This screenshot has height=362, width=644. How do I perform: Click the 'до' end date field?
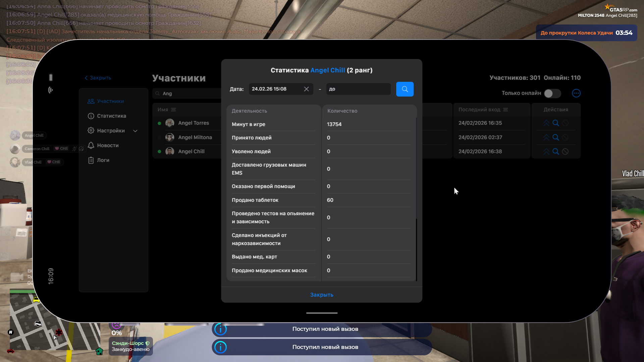[x=358, y=89]
